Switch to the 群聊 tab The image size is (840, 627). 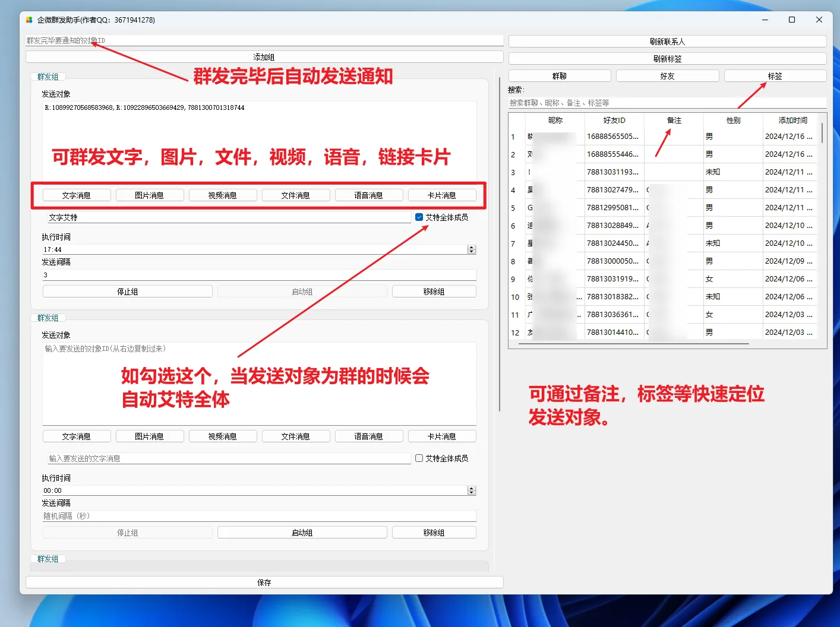tap(560, 76)
